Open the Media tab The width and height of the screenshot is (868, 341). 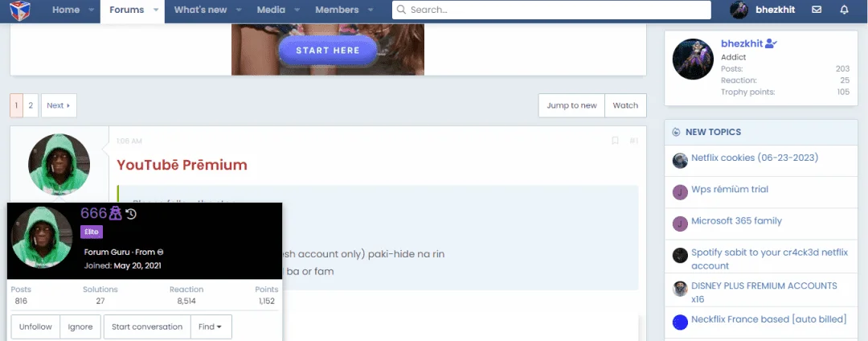point(272,10)
